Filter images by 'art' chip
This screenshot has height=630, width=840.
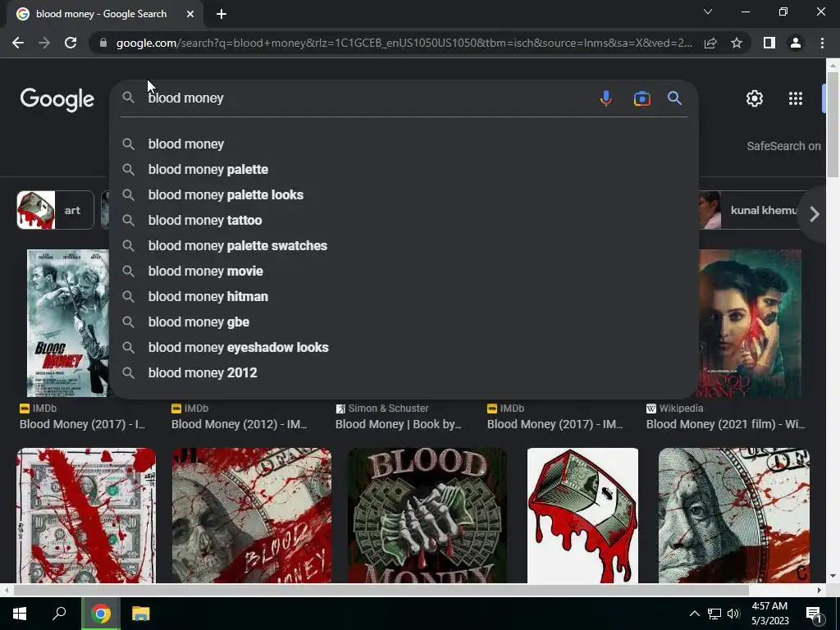pos(55,210)
